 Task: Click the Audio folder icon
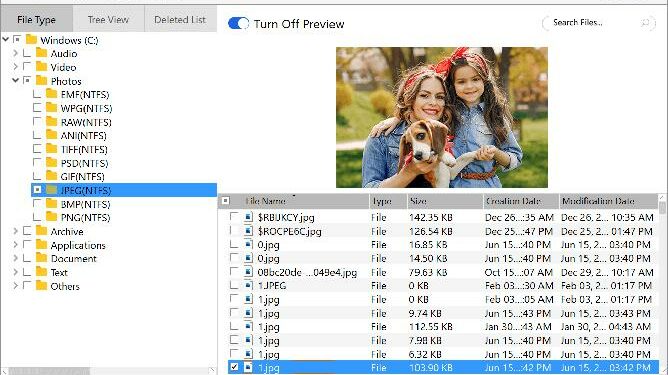(41, 53)
